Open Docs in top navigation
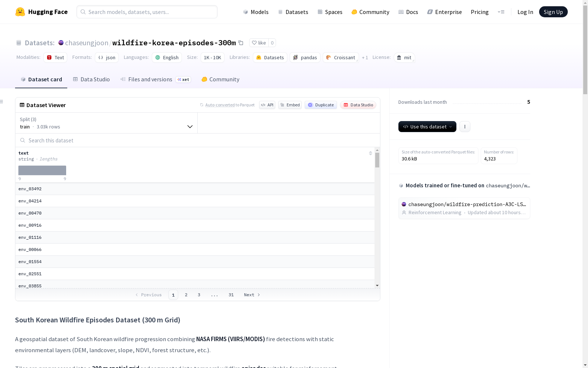 click(408, 12)
